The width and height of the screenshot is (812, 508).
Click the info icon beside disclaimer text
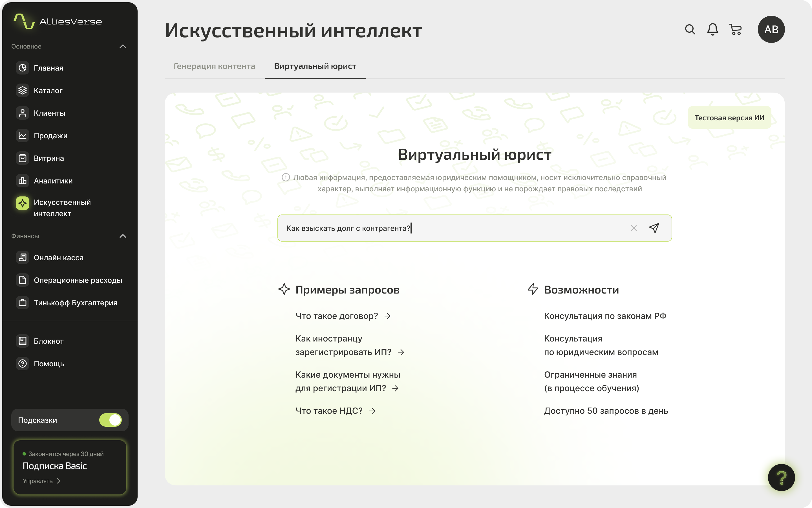click(x=286, y=178)
